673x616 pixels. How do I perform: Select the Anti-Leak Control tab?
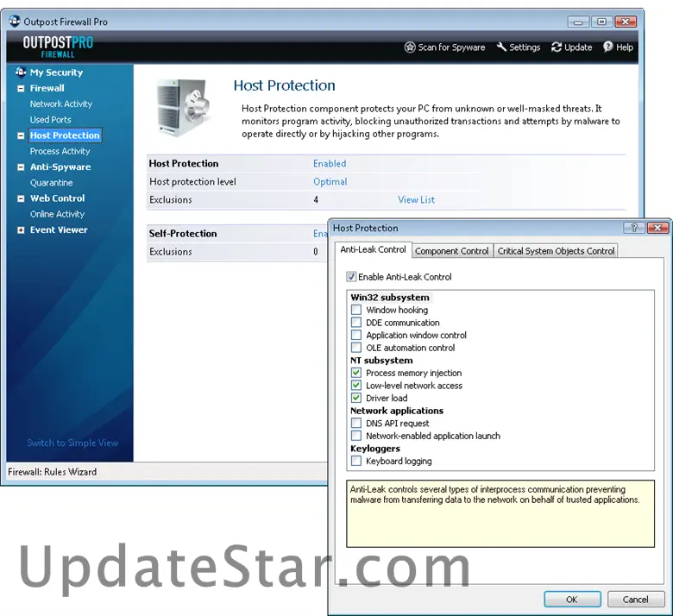point(373,250)
